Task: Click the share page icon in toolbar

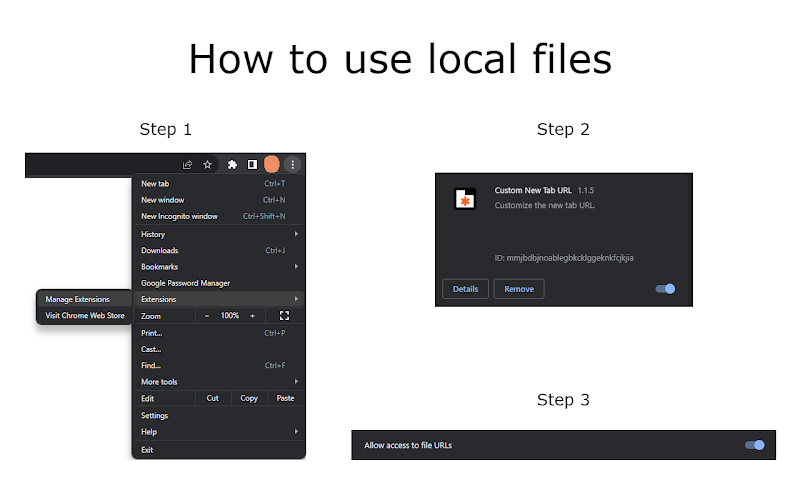Action: [x=187, y=165]
